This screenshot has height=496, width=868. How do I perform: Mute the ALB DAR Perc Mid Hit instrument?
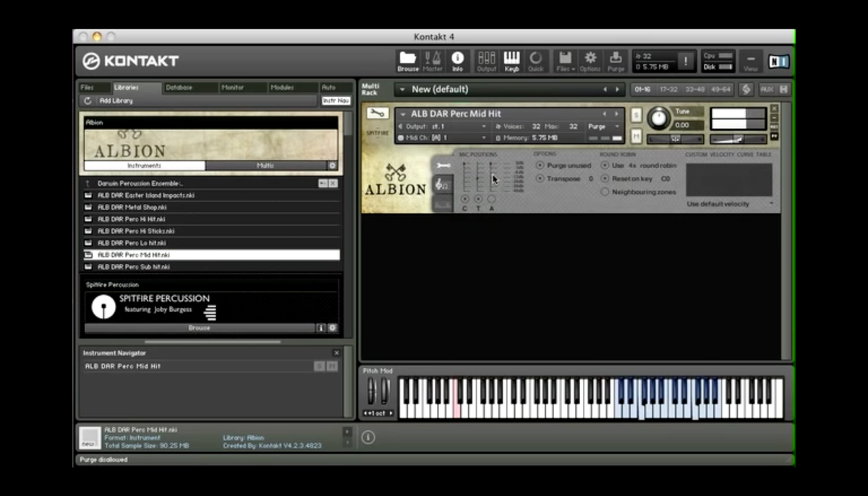point(636,136)
